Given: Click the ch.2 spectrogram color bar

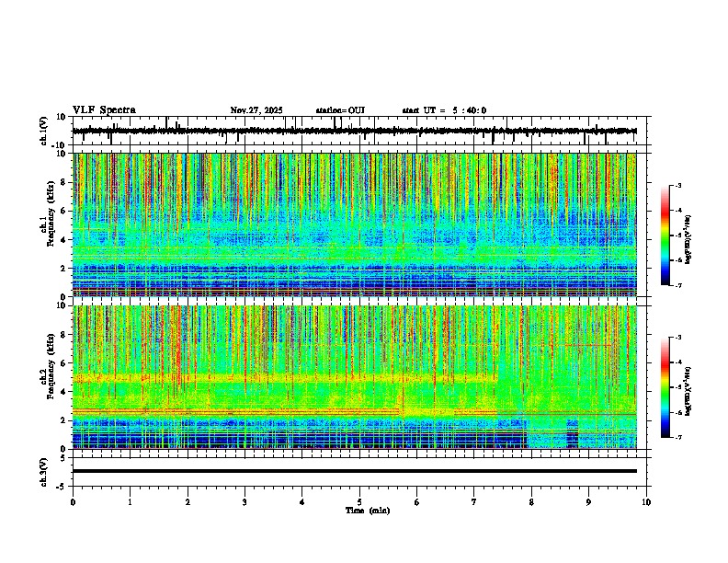Looking at the screenshot, I should [665, 387].
